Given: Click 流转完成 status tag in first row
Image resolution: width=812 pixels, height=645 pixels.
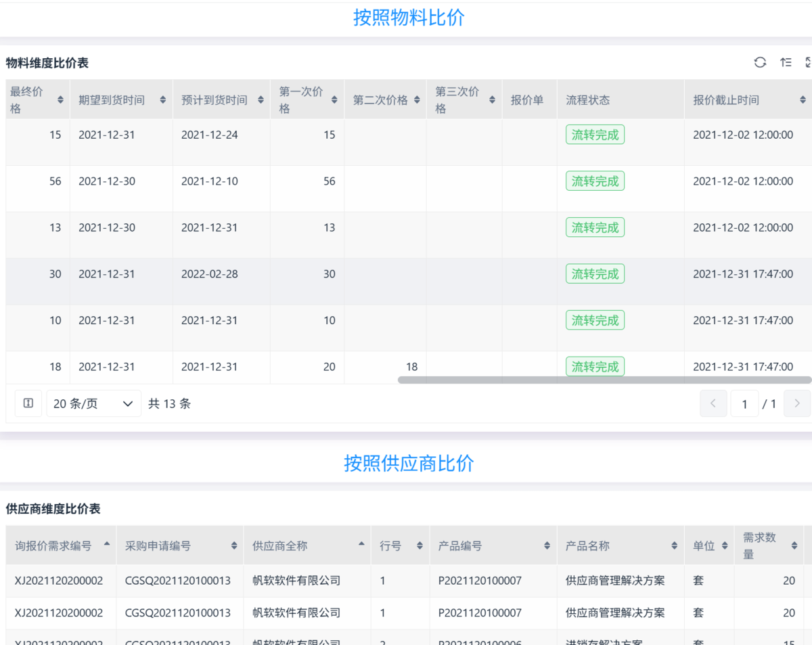Looking at the screenshot, I should click(595, 135).
